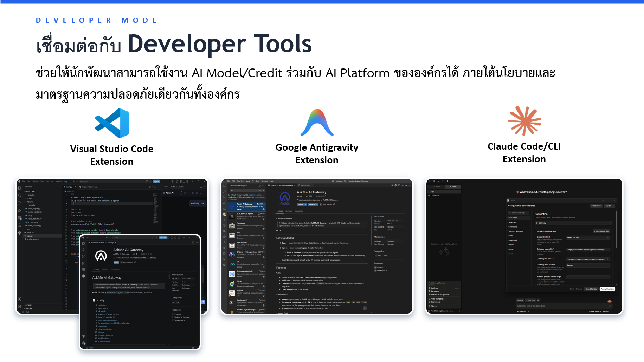Click the Claude Code starburst logo
The height and width of the screenshot is (362, 644).
click(524, 121)
